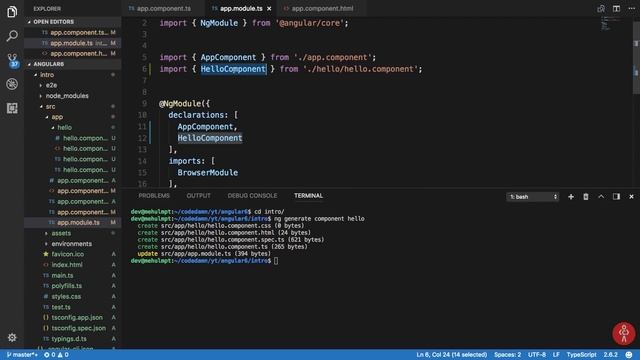Click Ln 6, Col 24 cursor position status
The height and width of the screenshot is (360, 640).
tap(451, 355)
